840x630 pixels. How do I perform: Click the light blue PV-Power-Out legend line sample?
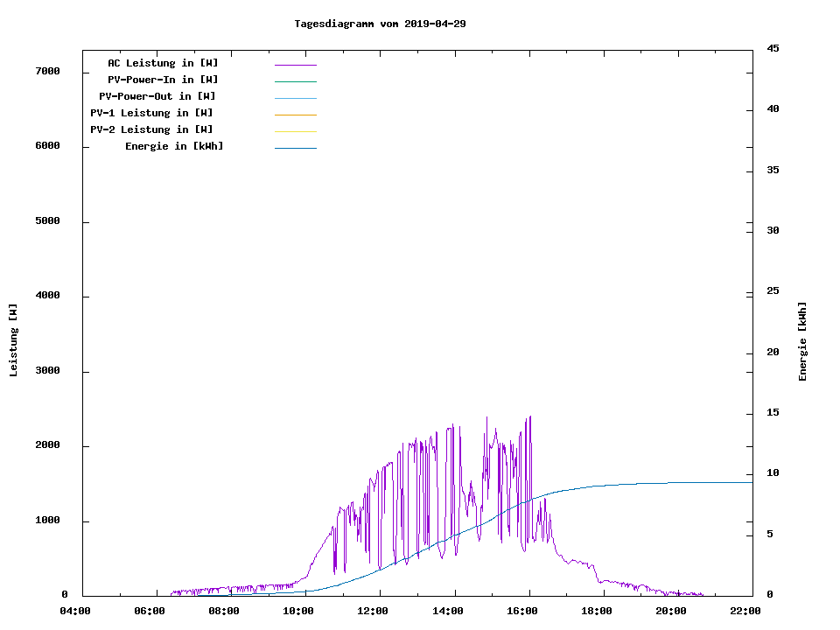pos(295,98)
